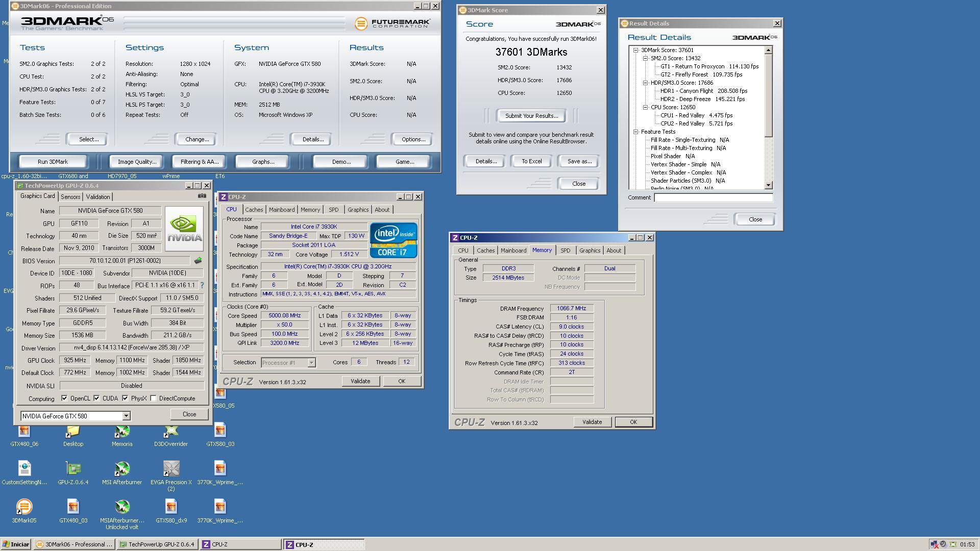980x551 pixels.
Task: Select GT1 - Return To Proxycon tree row
Action: [709, 66]
